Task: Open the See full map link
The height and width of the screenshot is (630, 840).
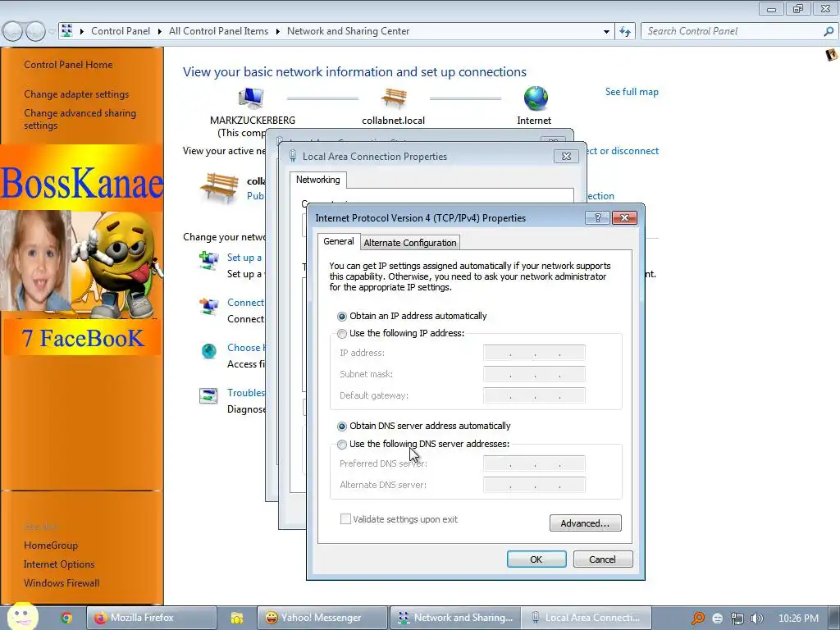Action: pyautogui.click(x=632, y=92)
